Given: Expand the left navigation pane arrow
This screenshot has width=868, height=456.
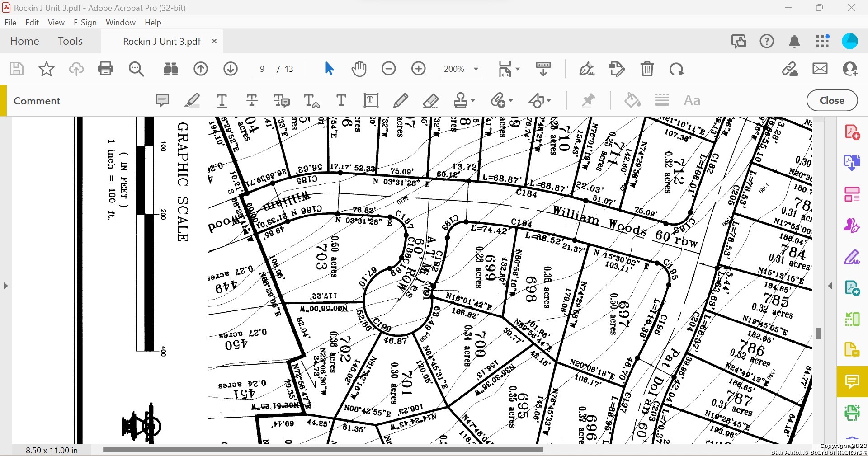Looking at the screenshot, I should coord(5,286).
